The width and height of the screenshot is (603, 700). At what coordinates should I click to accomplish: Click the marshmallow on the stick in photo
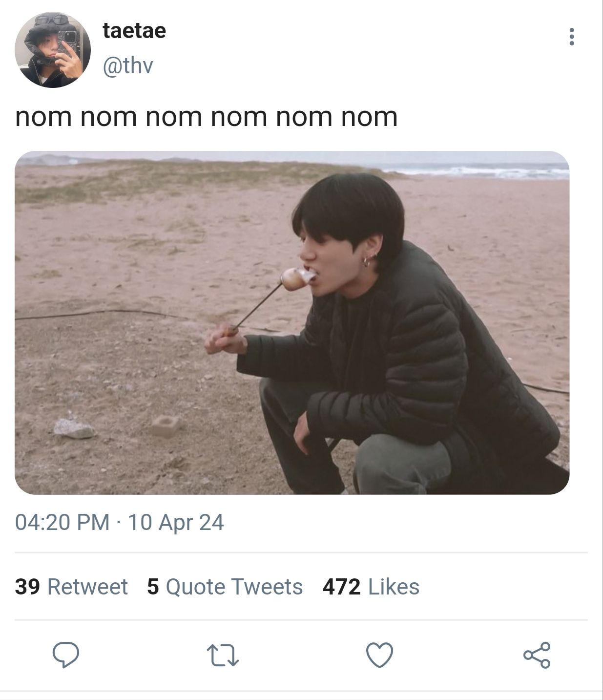(x=295, y=279)
